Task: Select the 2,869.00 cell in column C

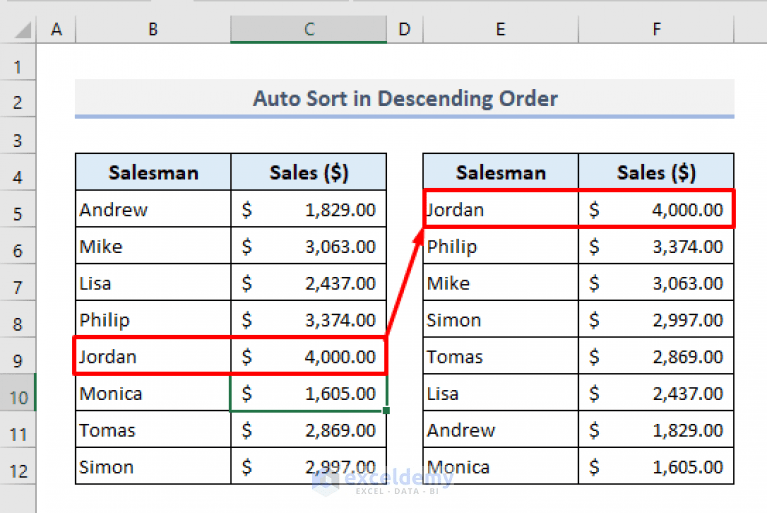Action: 309,430
